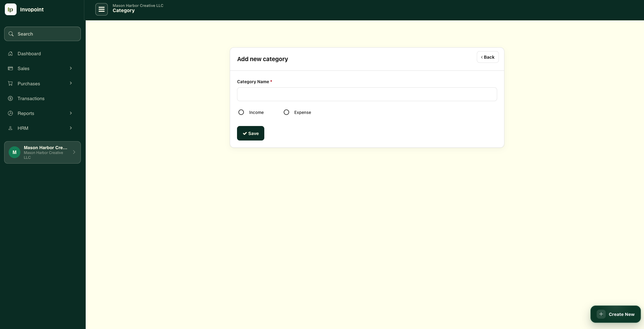Viewport: 644px width, 329px height.
Task: Click the "Expense" option label
Action: coord(303,113)
